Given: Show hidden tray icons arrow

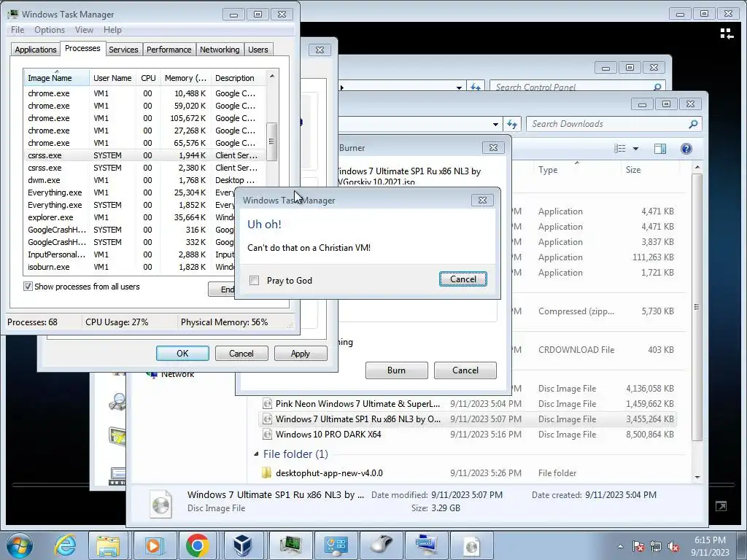Looking at the screenshot, I should pyautogui.click(x=620, y=546).
